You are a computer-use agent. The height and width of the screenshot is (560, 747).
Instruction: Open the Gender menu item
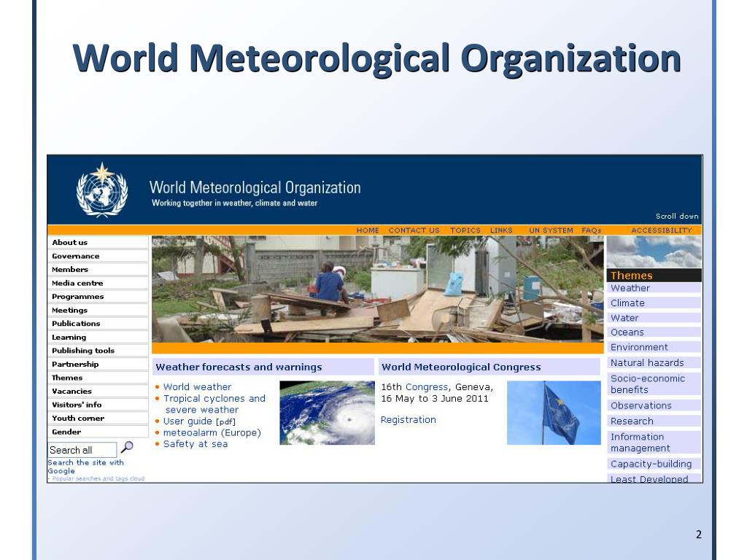click(98, 432)
